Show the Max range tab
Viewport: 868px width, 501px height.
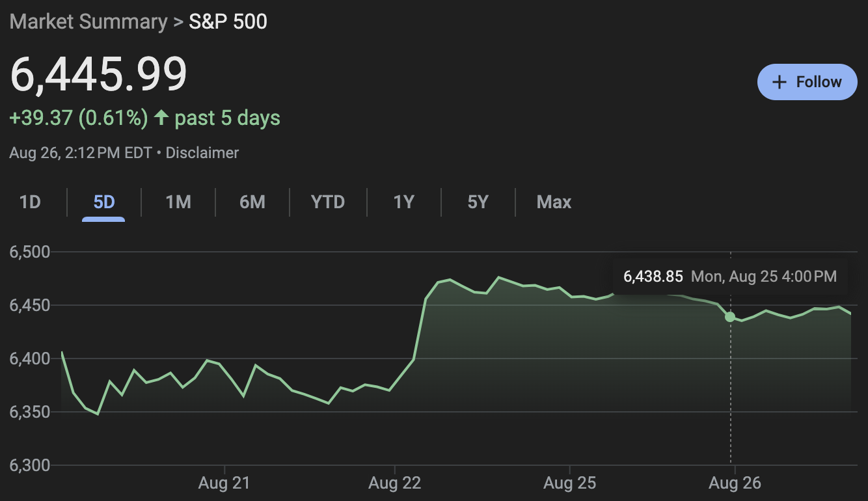pos(554,202)
